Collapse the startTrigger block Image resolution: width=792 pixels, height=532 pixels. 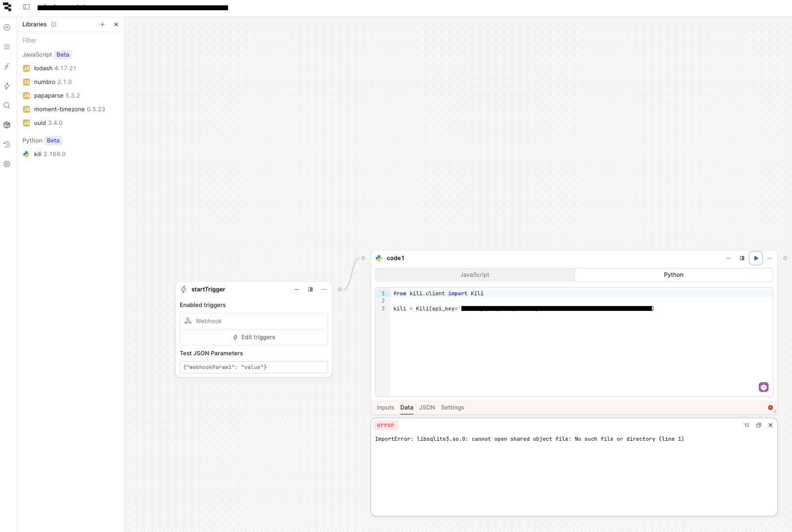pyautogui.click(x=297, y=289)
